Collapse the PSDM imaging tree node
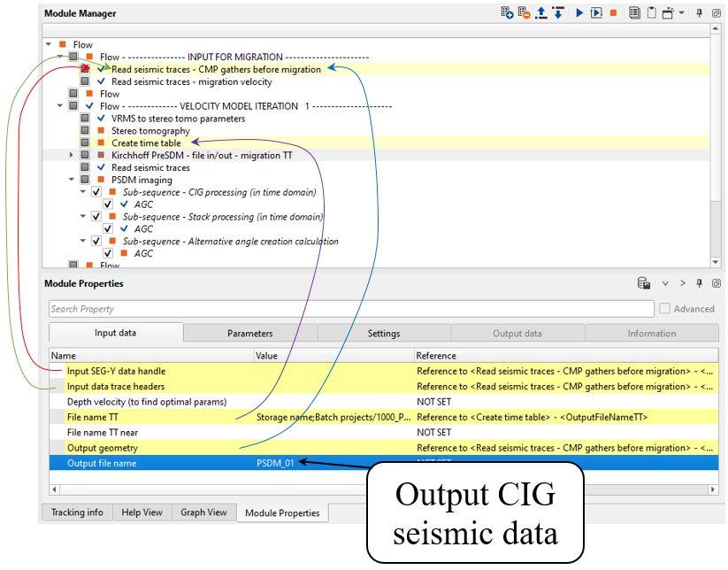 click(x=73, y=180)
